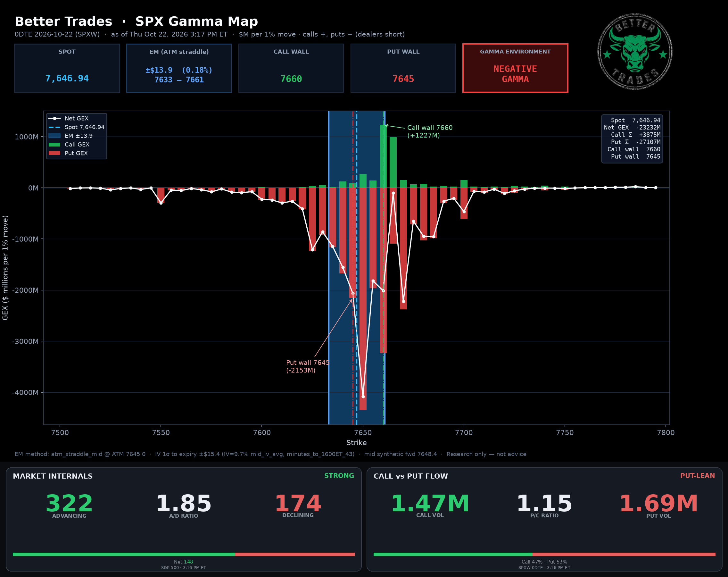Click the 1.85 A/D RATIO value

(x=184, y=503)
